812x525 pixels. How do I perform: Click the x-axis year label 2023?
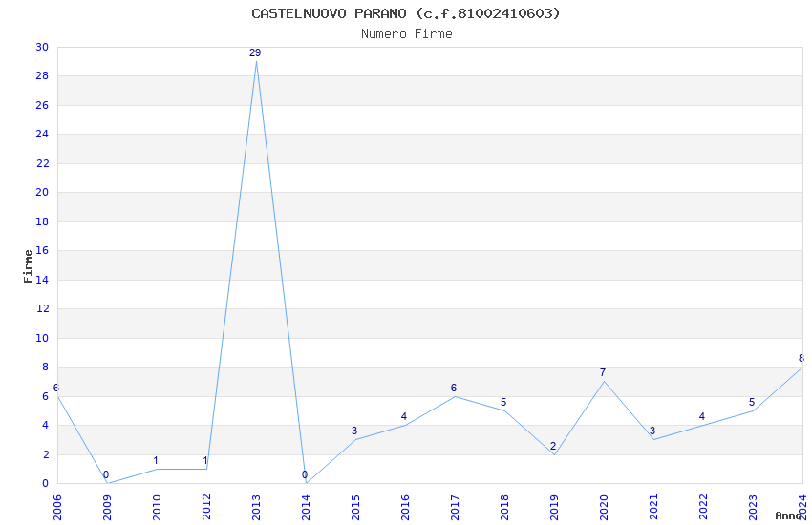754,508
